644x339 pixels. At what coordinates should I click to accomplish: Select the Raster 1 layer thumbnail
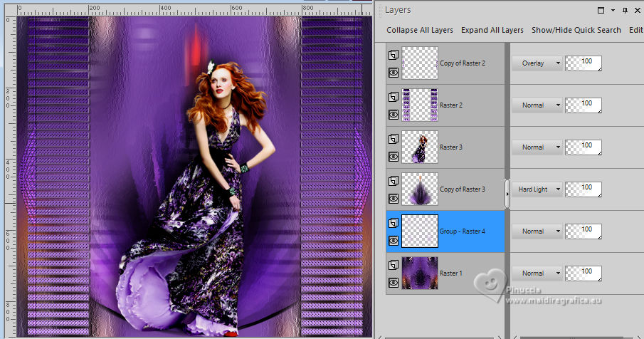[x=420, y=273]
